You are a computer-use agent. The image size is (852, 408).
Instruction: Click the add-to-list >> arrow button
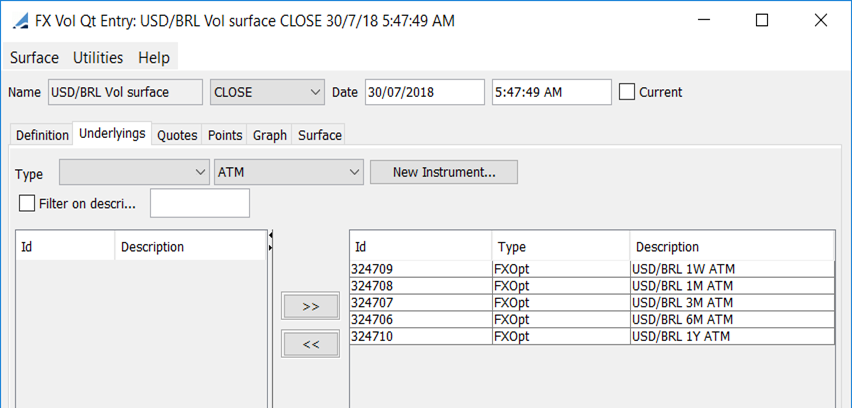(x=310, y=306)
